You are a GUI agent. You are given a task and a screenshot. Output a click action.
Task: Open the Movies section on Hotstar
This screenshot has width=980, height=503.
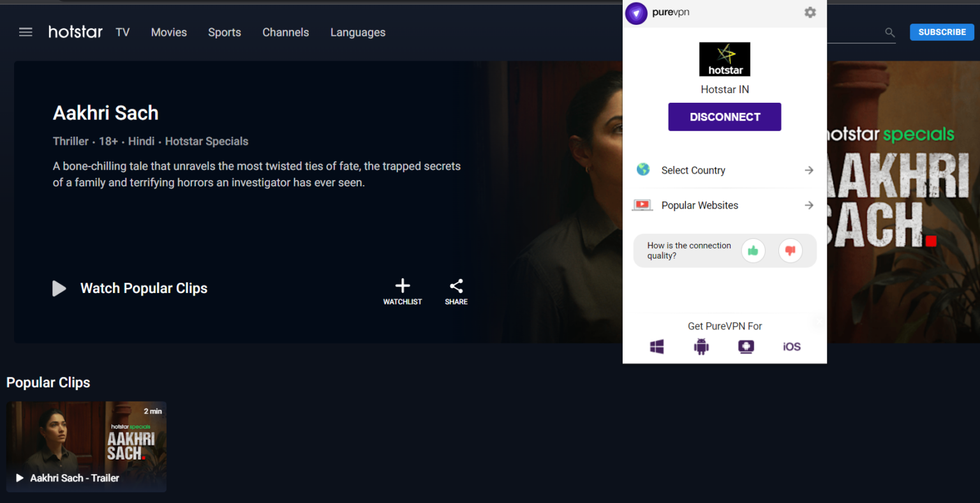pyautogui.click(x=168, y=32)
